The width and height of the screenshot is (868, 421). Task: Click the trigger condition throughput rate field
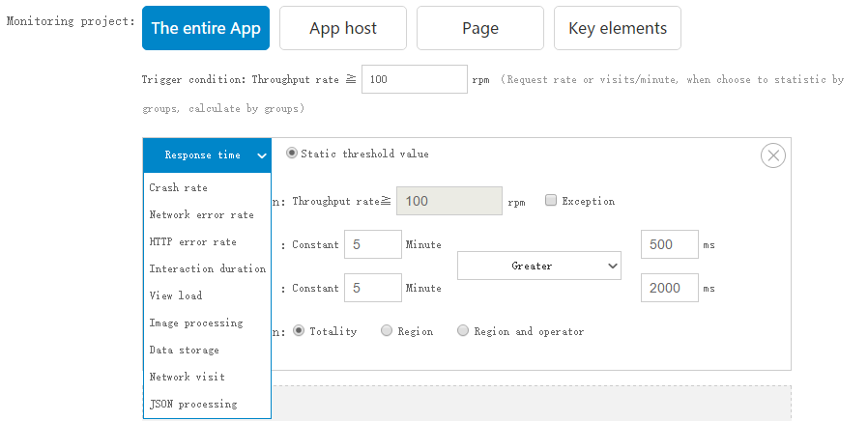pos(414,80)
